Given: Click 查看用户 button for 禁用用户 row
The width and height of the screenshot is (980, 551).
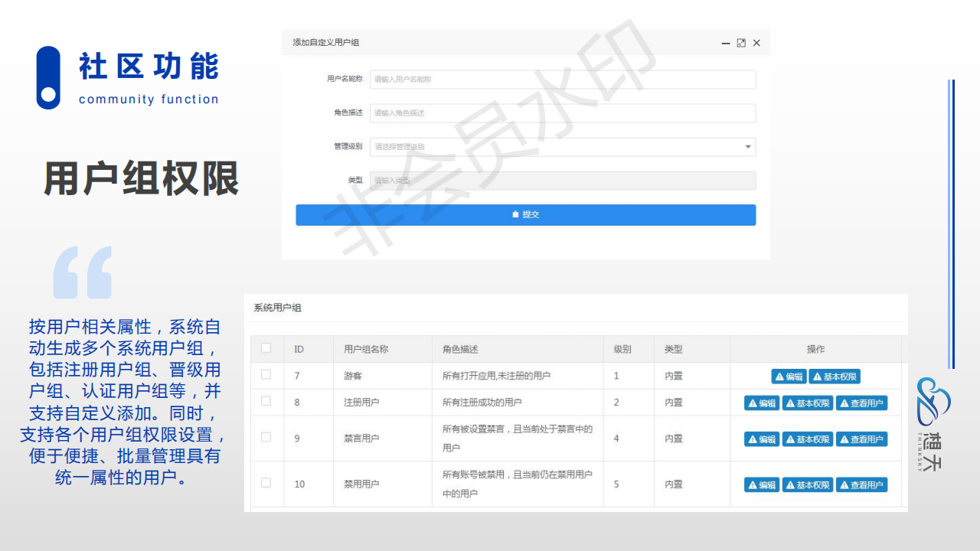Looking at the screenshot, I should click(x=861, y=484).
